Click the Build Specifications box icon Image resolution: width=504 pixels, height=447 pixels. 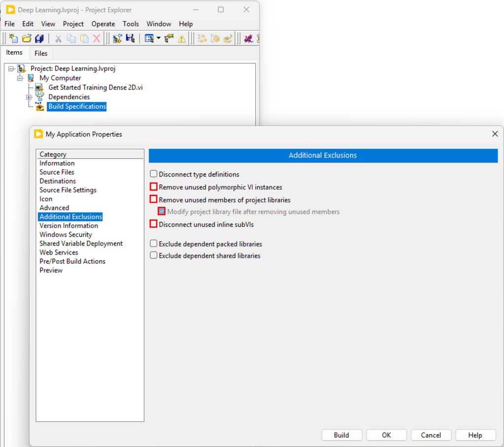(40, 107)
